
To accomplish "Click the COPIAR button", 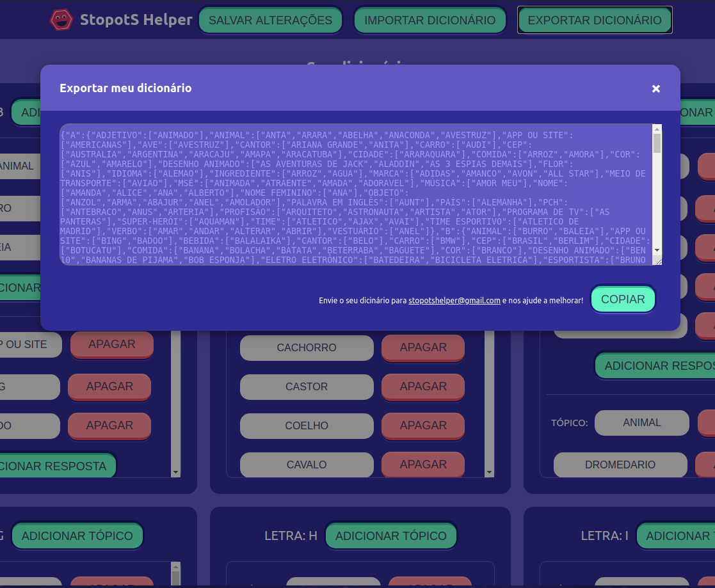I will 623,299.
